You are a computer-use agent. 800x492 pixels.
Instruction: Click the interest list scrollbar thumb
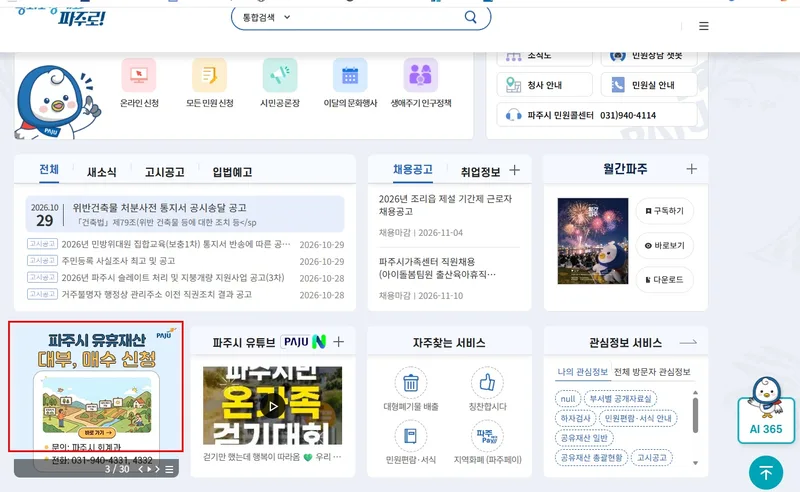pyautogui.click(x=695, y=415)
